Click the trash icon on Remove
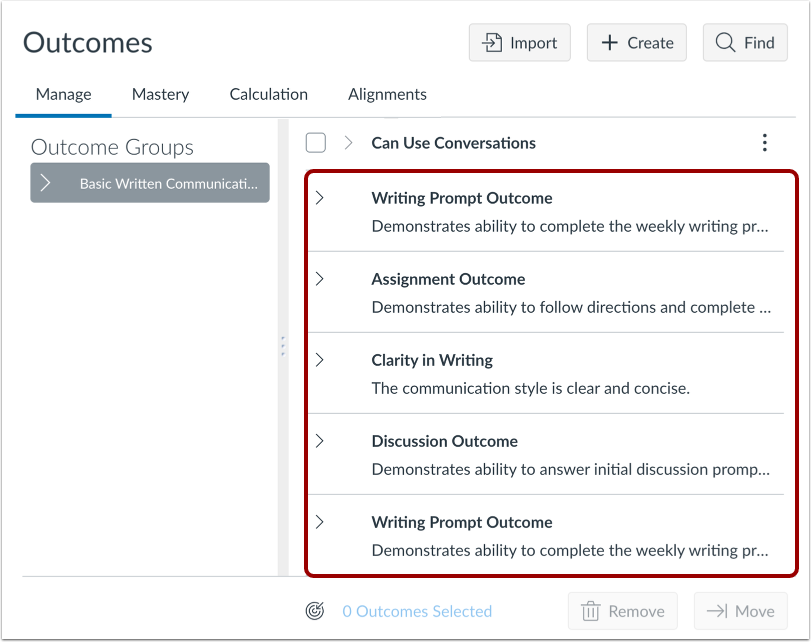Viewport: 811px width, 642px height. tap(591, 611)
